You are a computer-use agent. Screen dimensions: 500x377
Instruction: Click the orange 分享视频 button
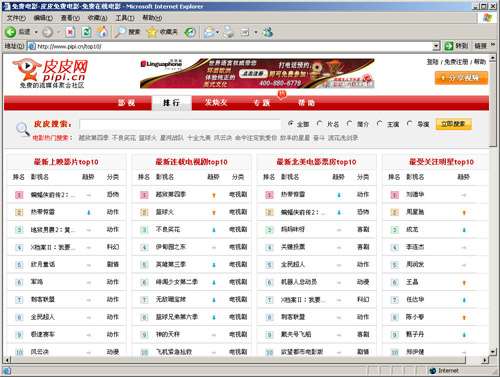click(x=461, y=78)
